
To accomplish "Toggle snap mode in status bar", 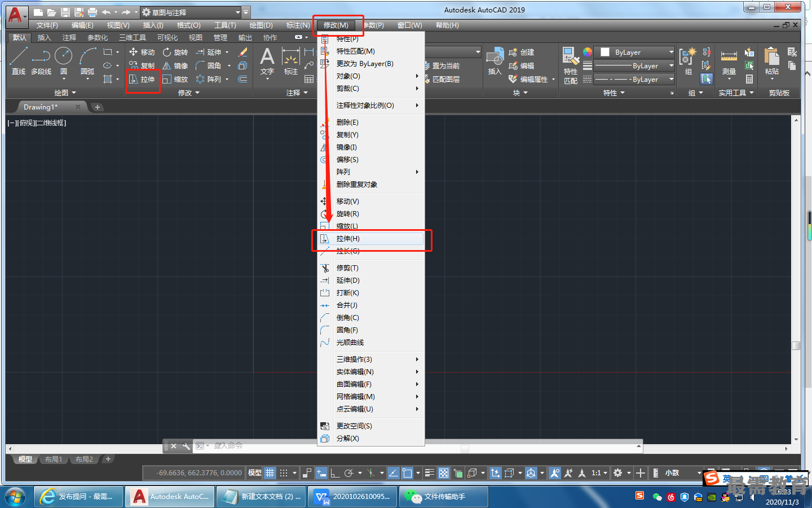I will [284, 473].
